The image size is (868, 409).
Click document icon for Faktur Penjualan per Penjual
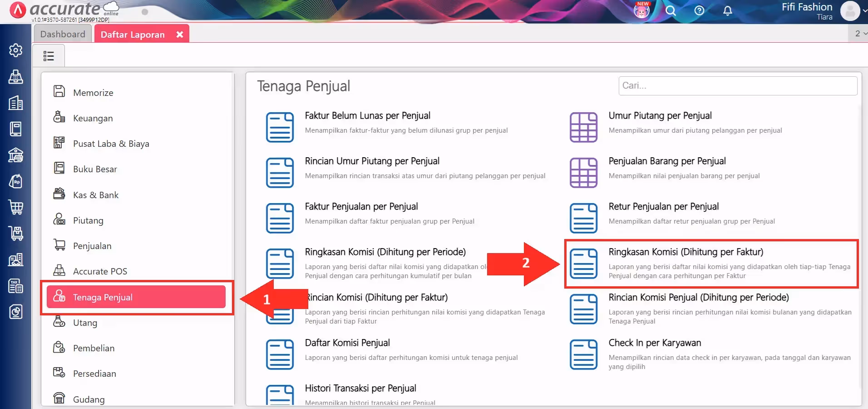pos(280,218)
